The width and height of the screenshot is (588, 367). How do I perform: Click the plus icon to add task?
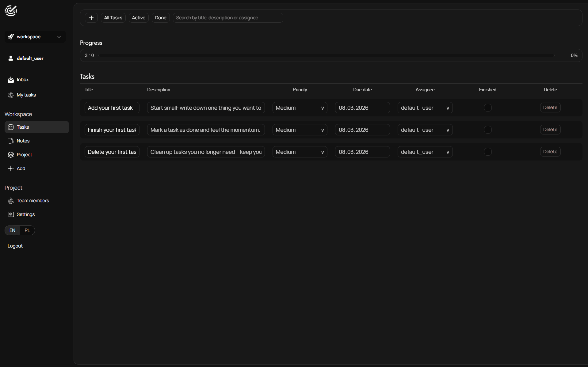[91, 18]
